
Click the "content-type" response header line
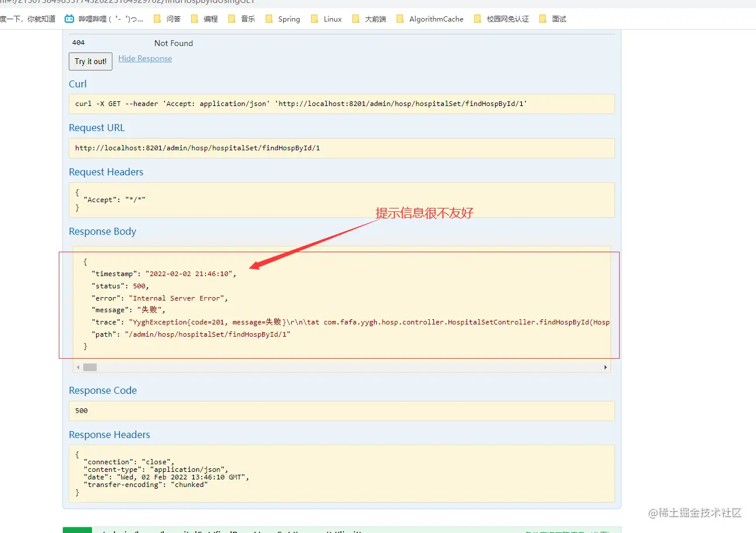[x=157, y=470]
